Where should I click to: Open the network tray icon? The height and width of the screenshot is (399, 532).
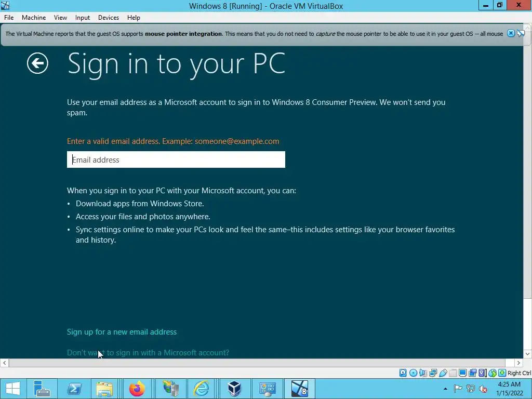(x=471, y=389)
